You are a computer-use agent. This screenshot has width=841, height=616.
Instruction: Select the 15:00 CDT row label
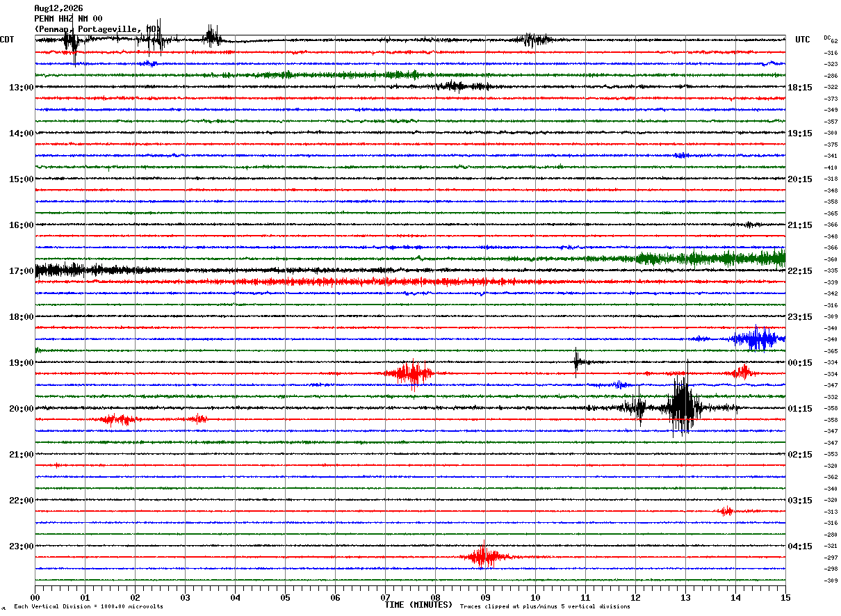point(21,179)
